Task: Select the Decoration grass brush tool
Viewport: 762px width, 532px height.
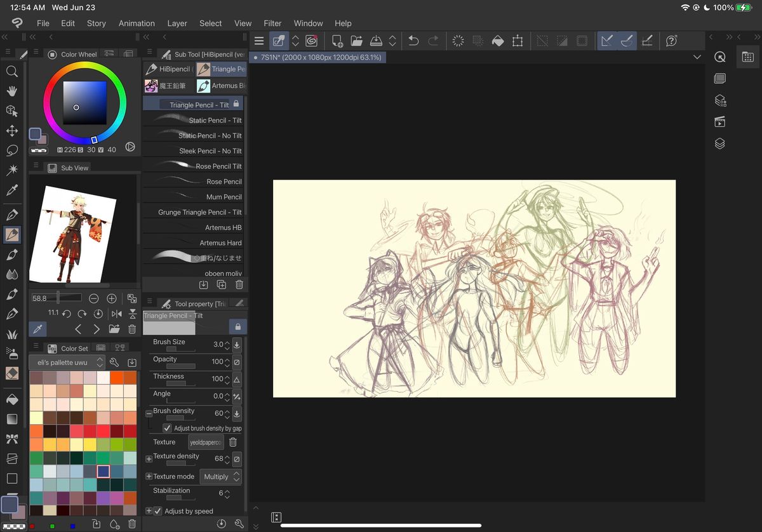Action: 12,334
